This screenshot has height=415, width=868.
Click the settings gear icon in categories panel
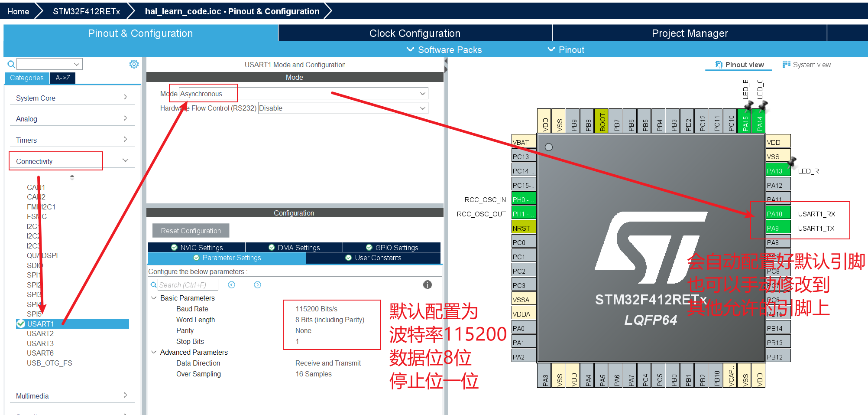pyautogui.click(x=134, y=64)
